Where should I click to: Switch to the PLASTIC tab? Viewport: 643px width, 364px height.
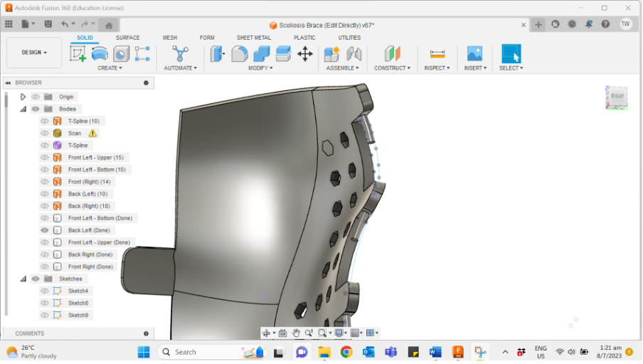click(304, 38)
